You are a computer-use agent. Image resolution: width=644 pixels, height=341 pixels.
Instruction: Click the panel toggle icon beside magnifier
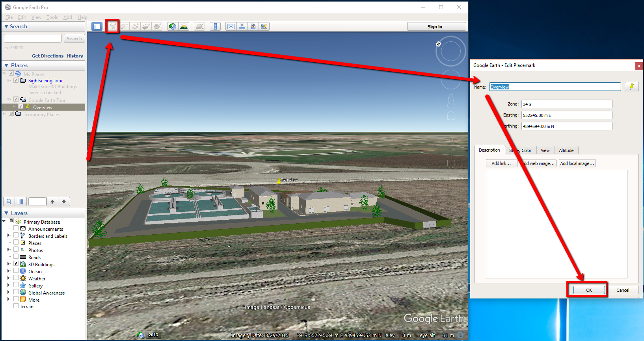coord(20,202)
